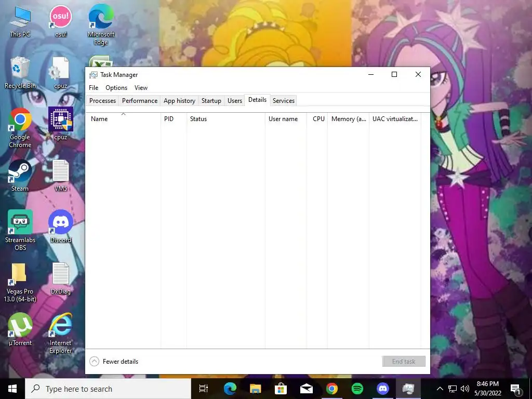Open the clock showing 8:46 PM
This screenshot has width=532, height=399.
[487, 389]
